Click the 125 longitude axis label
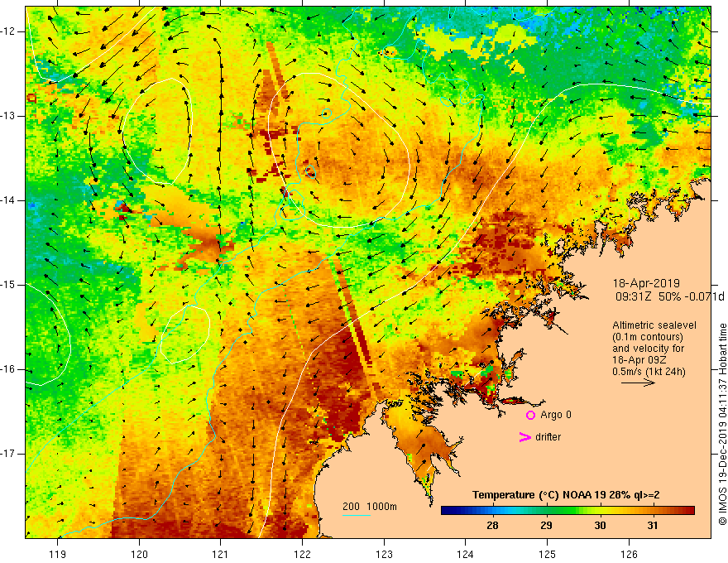728x563 pixels. click(548, 554)
